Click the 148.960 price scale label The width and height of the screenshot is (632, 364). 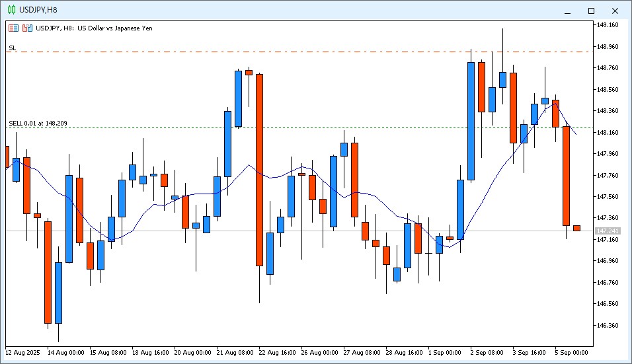coord(608,47)
